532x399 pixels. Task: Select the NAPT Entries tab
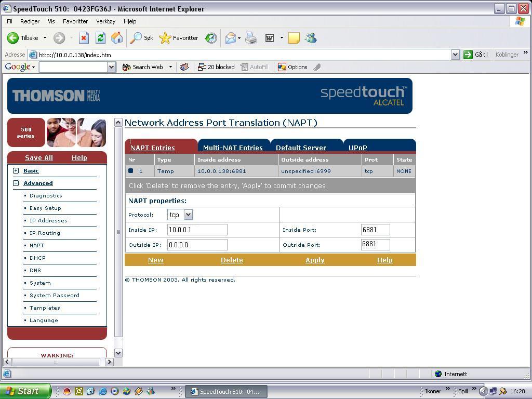click(153, 148)
